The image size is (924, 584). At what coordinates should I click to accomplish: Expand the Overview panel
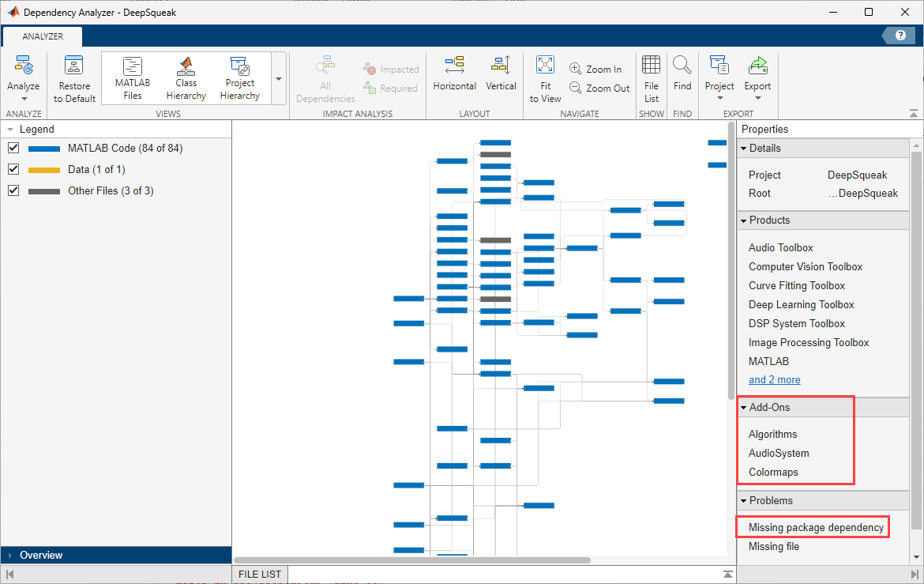[9, 555]
